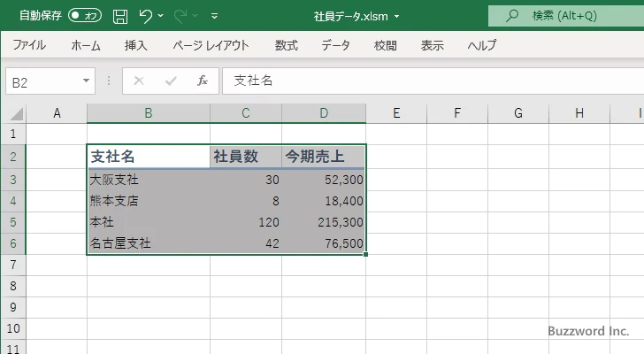Select row 2 header
644x354 pixels.
13,157
